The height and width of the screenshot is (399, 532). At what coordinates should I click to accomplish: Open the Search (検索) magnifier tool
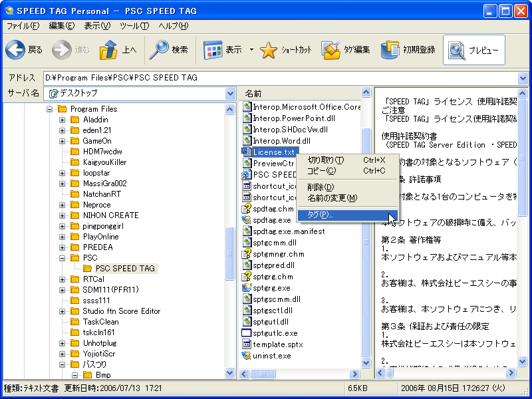[159, 50]
